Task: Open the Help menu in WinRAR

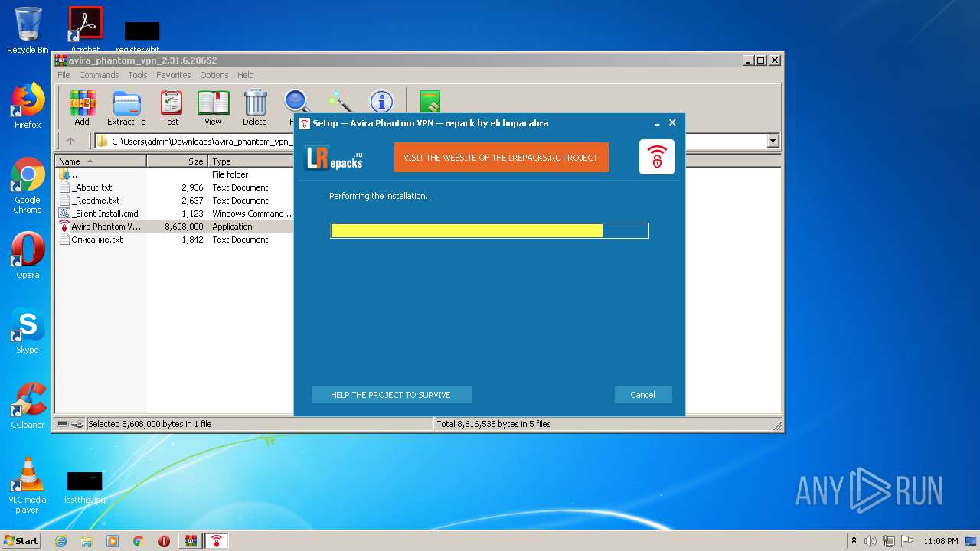Action: pos(245,75)
